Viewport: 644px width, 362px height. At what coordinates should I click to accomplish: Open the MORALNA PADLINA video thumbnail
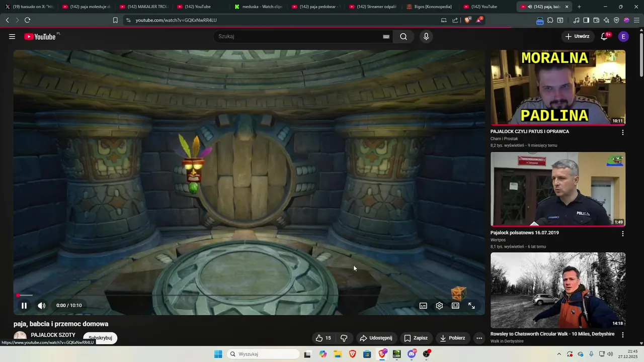click(x=558, y=87)
